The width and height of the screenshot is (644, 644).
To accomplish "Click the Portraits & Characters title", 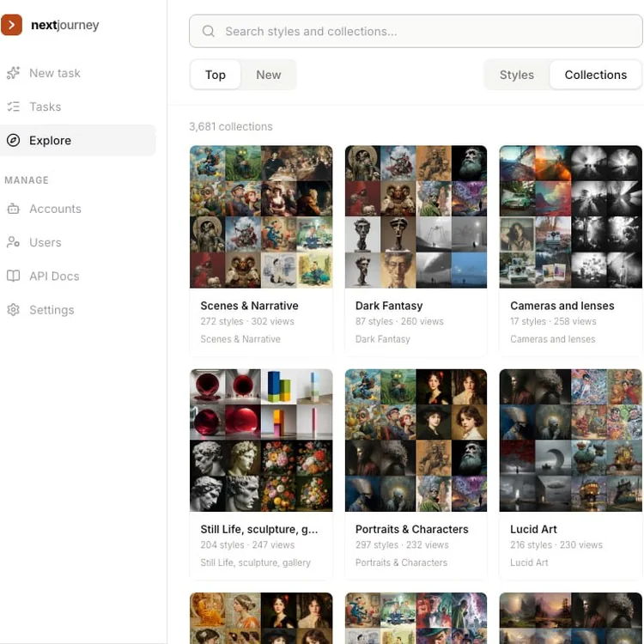I will (412, 529).
